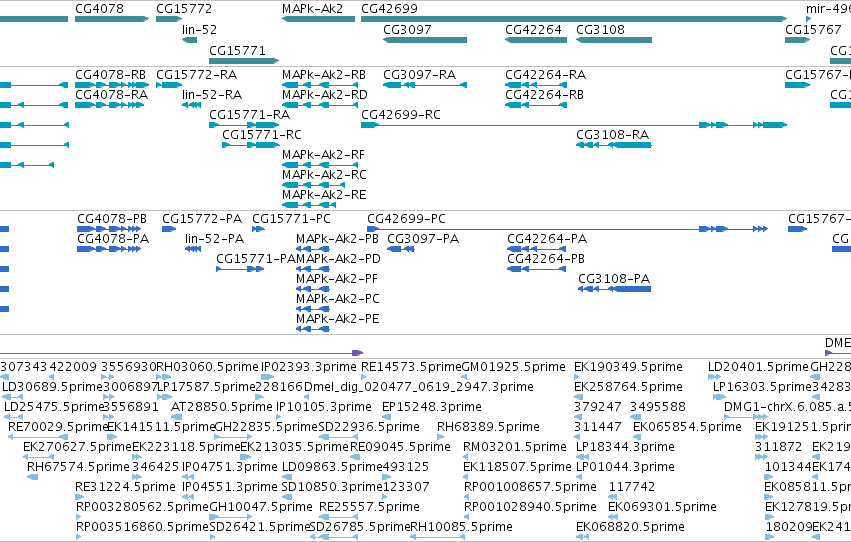Click the CG42699-PC protein label
This screenshot has width=851, height=542.
[407, 219]
